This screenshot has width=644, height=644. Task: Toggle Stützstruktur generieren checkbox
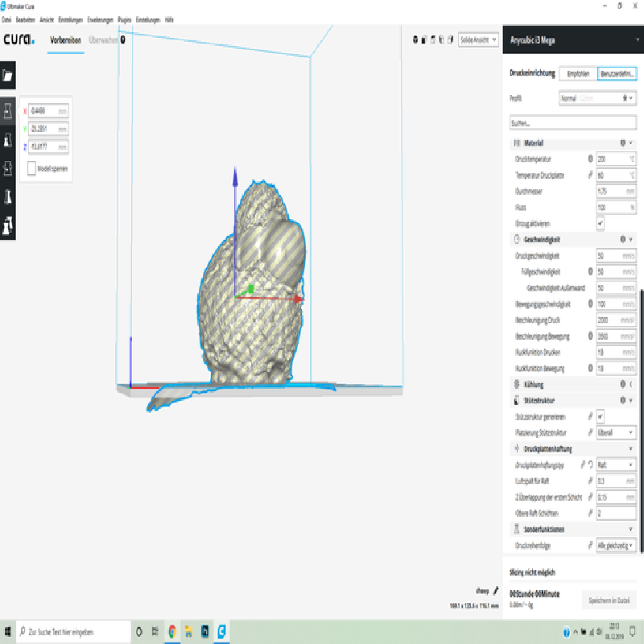(x=600, y=416)
